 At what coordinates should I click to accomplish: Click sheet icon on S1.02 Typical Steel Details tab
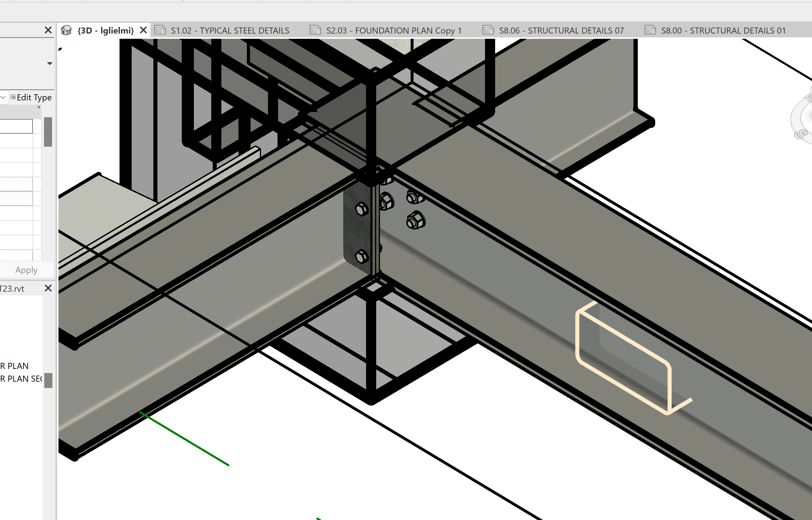tap(160, 30)
